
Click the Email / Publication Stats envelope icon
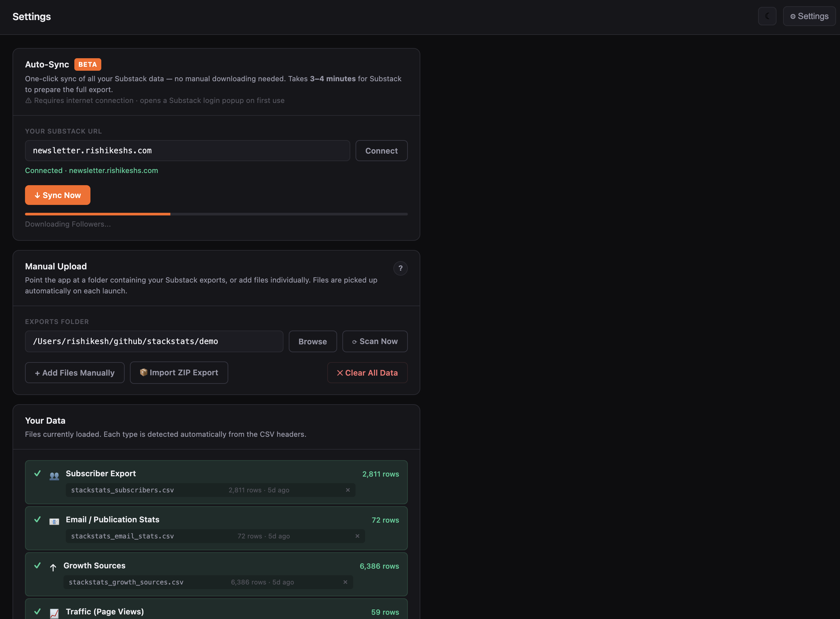point(54,521)
